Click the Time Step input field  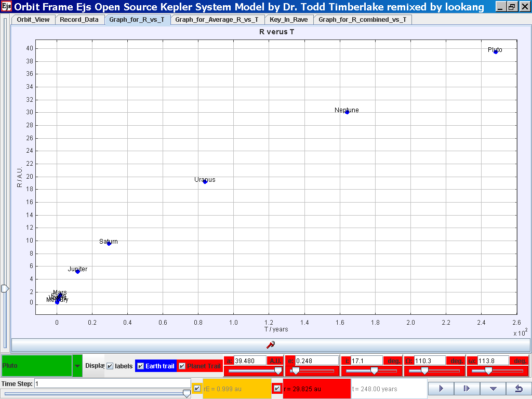(x=112, y=384)
